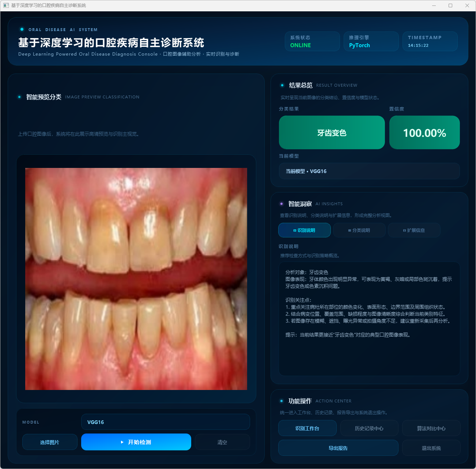Open the VGG16 model selector
The image size is (476, 469).
[x=165, y=422]
